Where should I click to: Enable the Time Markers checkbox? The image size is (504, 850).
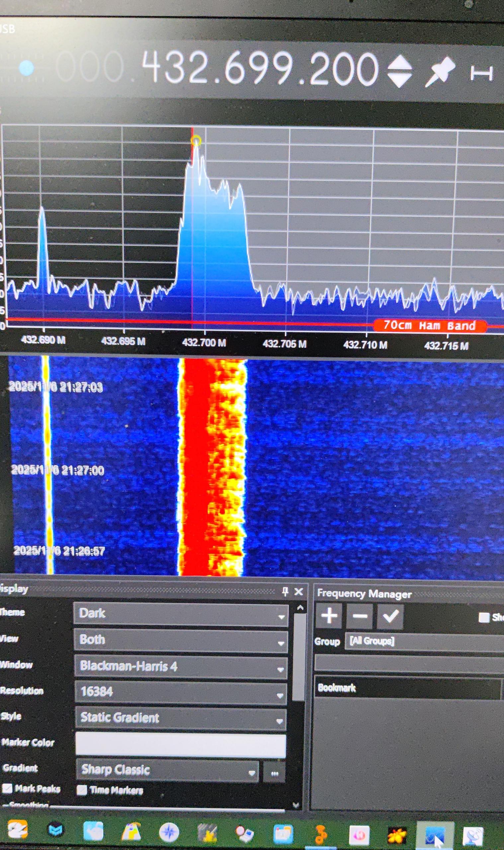click(82, 790)
